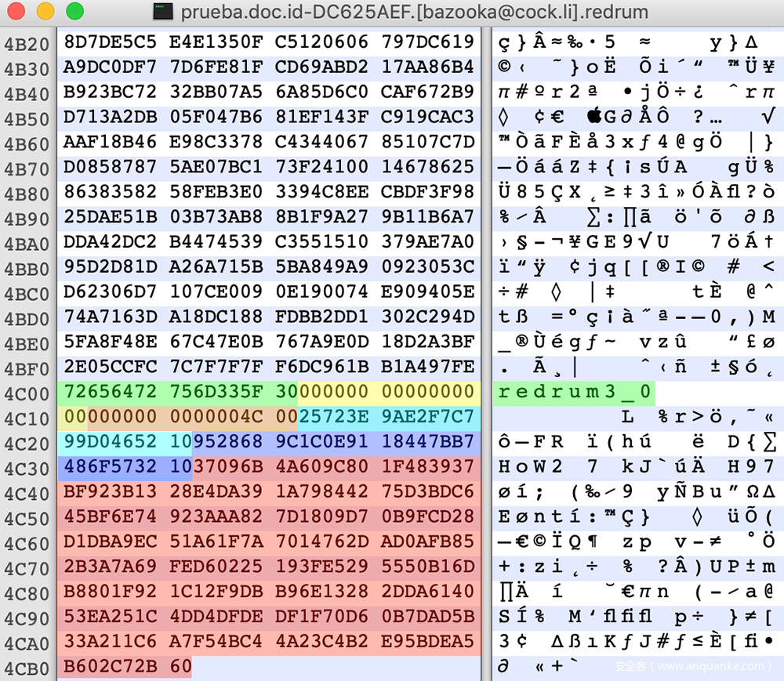Click hex group 8D7DE5C5
This screenshot has height=681, width=784.
point(111,42)
